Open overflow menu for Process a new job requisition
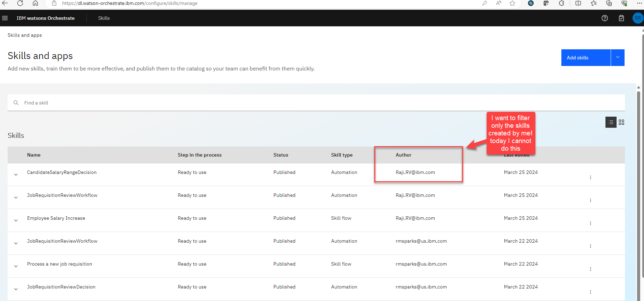The width and height of the screenshot is (644, 301). point(591,269)
